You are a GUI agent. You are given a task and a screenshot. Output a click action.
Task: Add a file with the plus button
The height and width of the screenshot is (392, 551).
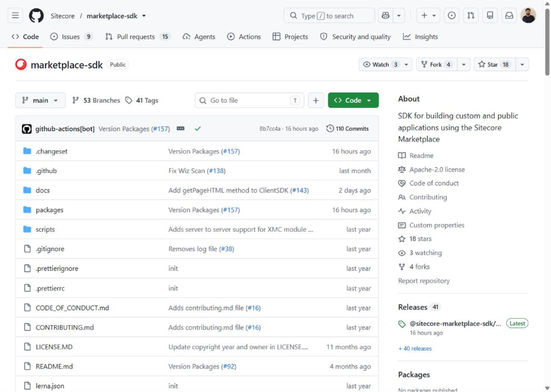316,100
